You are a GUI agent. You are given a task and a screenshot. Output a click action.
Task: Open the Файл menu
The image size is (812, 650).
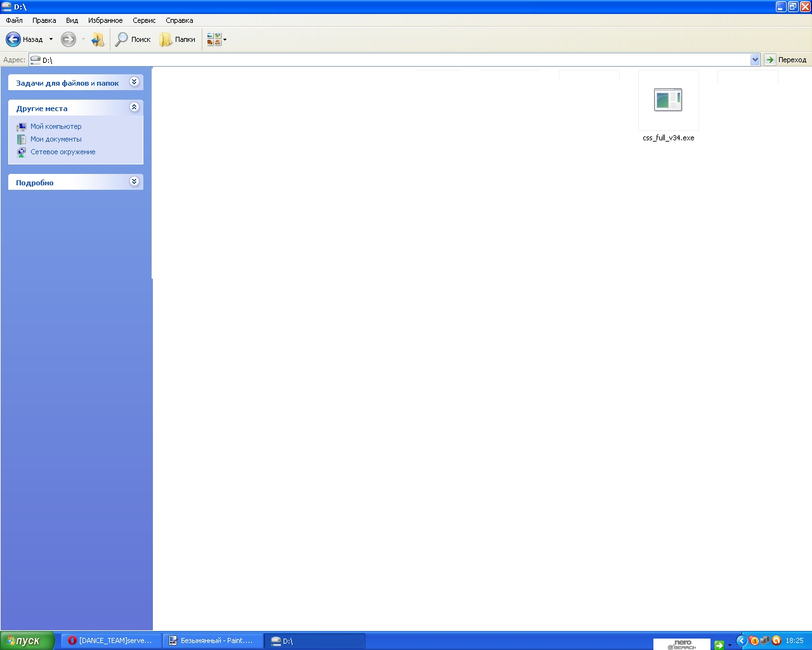pyautogui.click(x=14, y=20)
